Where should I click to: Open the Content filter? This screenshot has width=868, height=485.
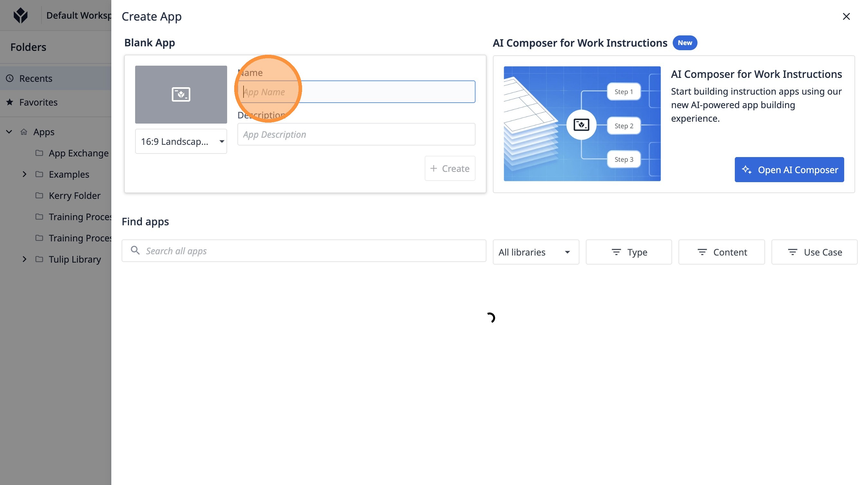pyautogui.click(x=721, y=252)
